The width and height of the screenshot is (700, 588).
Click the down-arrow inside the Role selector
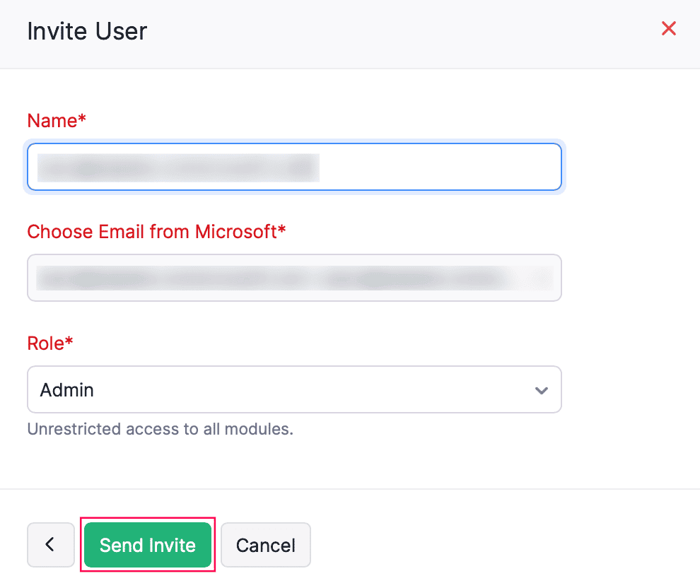tap(542, 389)
